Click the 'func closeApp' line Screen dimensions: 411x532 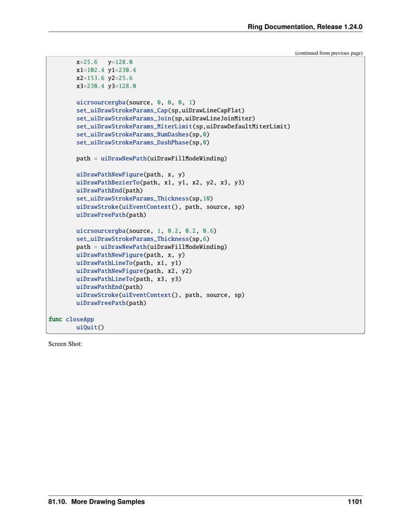71,319
